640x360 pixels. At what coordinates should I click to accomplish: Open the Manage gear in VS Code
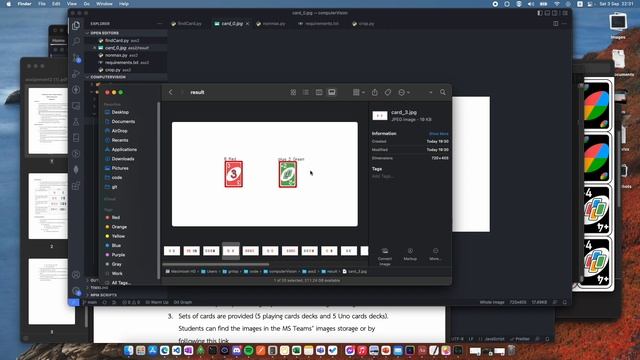[x=76, y=291]
